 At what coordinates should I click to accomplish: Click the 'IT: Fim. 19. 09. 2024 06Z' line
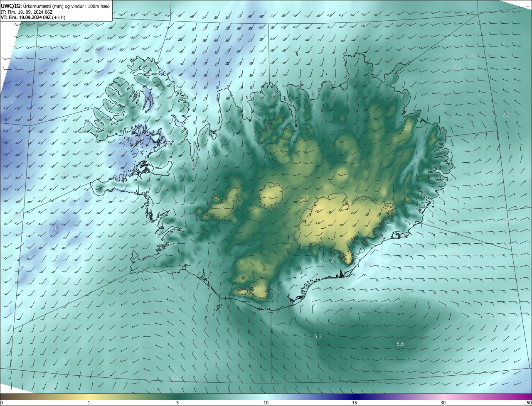[27, 12]
